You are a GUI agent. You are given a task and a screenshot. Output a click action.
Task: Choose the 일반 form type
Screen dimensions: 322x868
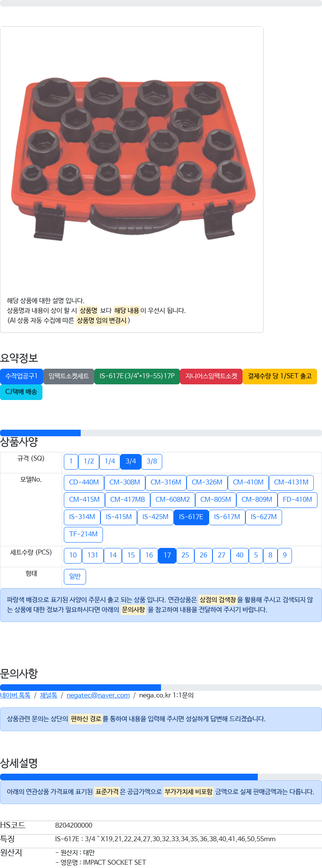[x=75, y=576]
